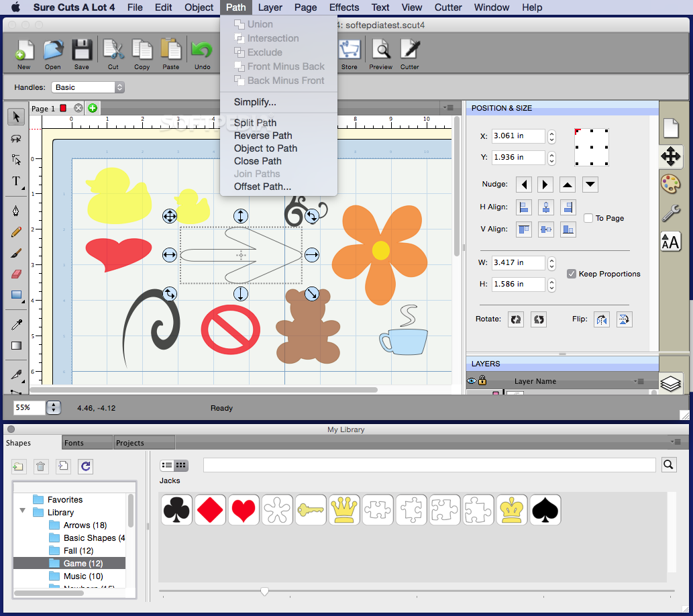Align selection left with H Align
Viewport: 693px width, 616px height.
tap(524, 207)
